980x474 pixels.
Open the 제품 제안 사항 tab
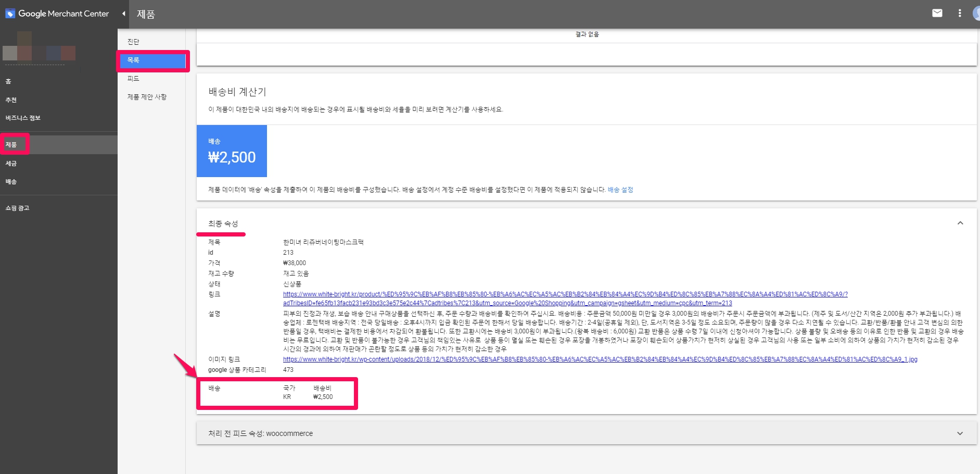[x=147, y=97]
